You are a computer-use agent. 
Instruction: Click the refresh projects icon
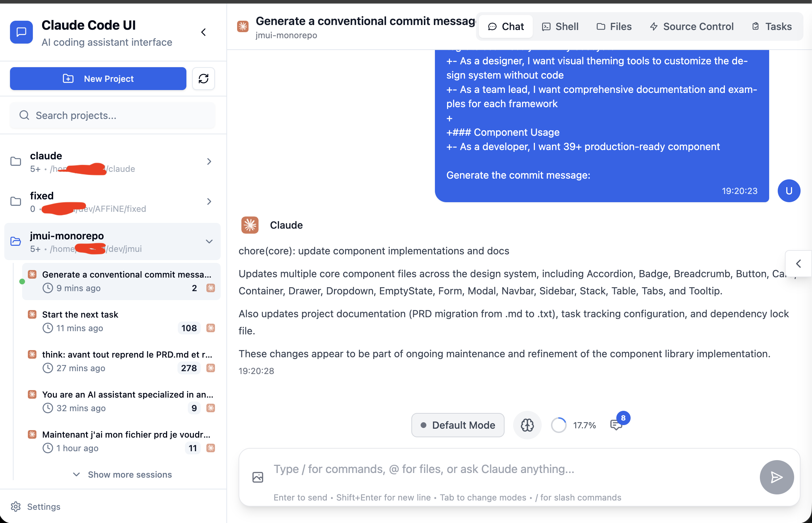tap(203, 79)
